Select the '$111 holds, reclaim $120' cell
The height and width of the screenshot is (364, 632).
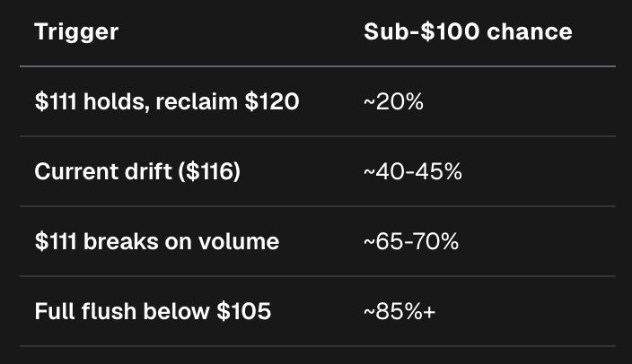(167, 101)
